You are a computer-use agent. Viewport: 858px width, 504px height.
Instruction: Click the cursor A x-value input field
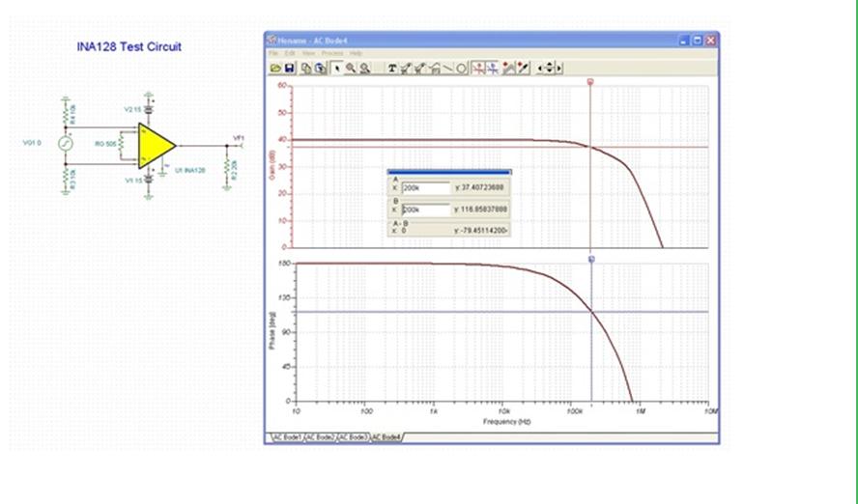pyautogui.click(x=426, y=188)
